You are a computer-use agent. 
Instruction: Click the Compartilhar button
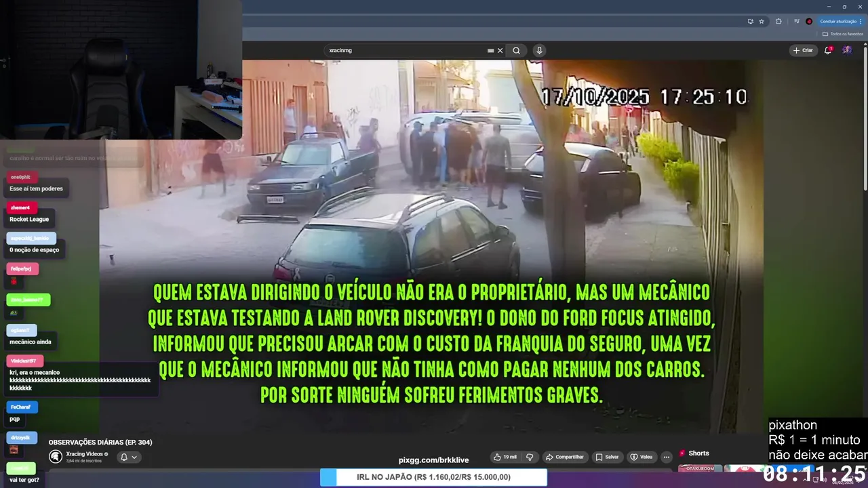[x=564, y=457]
